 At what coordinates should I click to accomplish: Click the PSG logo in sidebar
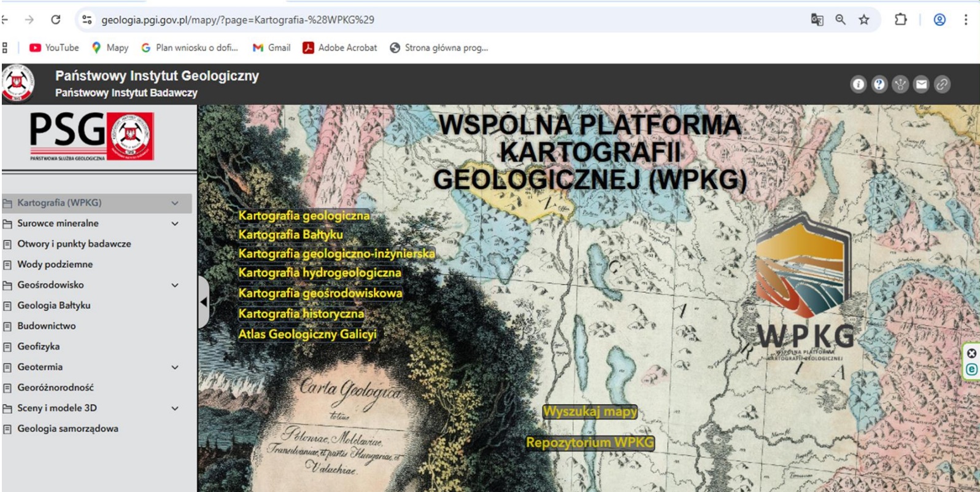point(91,136)
